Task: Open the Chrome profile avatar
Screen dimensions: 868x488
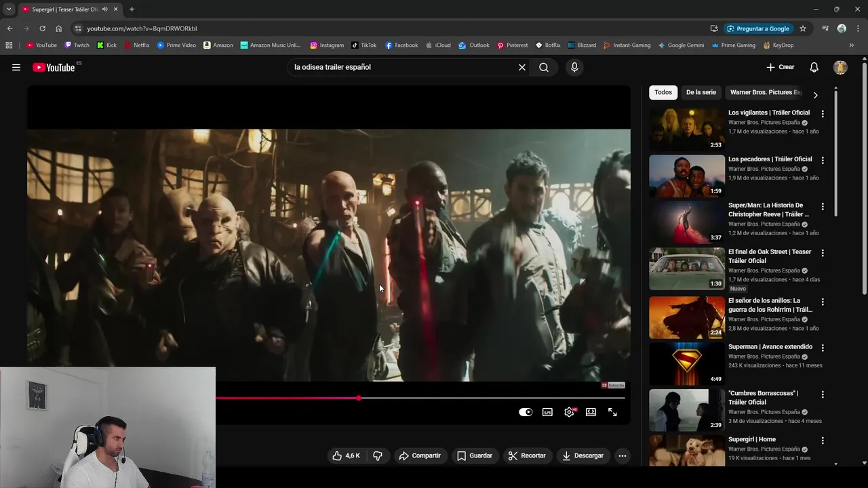Action: (842, 28)
